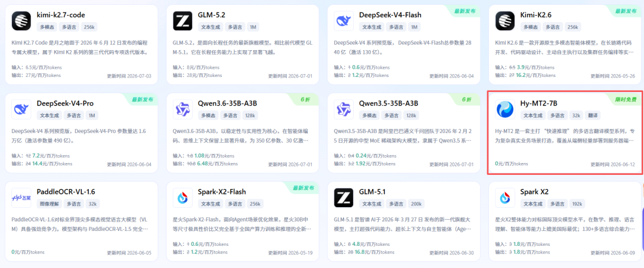The image size is (644, 268).
Task: Select the 128k tag on Qwen3.6-35B-A3B
Action: click(x=249, y=116)
